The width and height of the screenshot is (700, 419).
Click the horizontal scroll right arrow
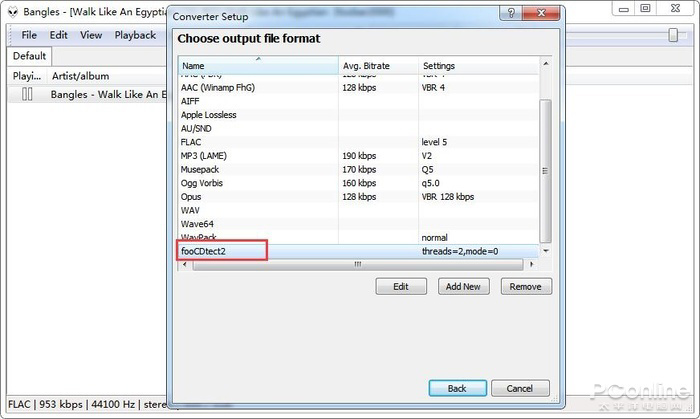click(531, 264)
